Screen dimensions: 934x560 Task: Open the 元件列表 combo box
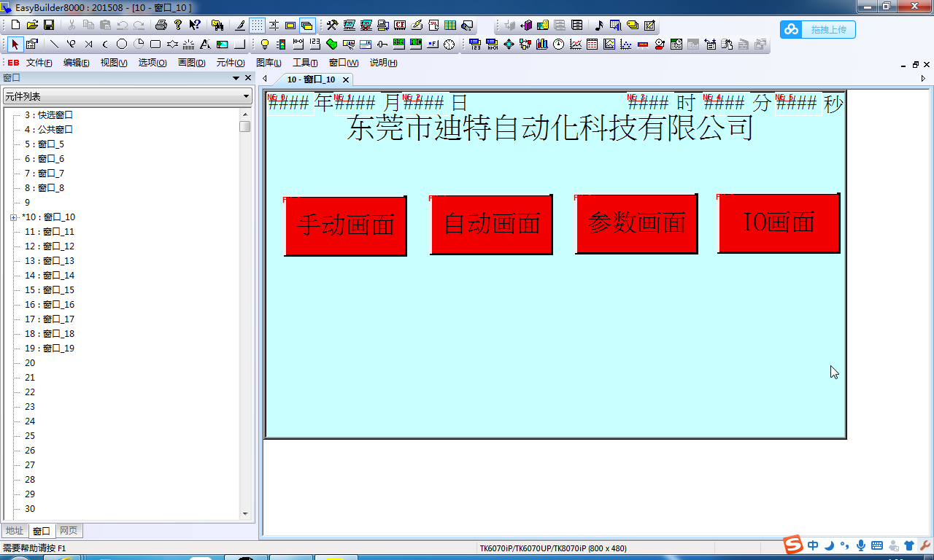click(127, 96)
